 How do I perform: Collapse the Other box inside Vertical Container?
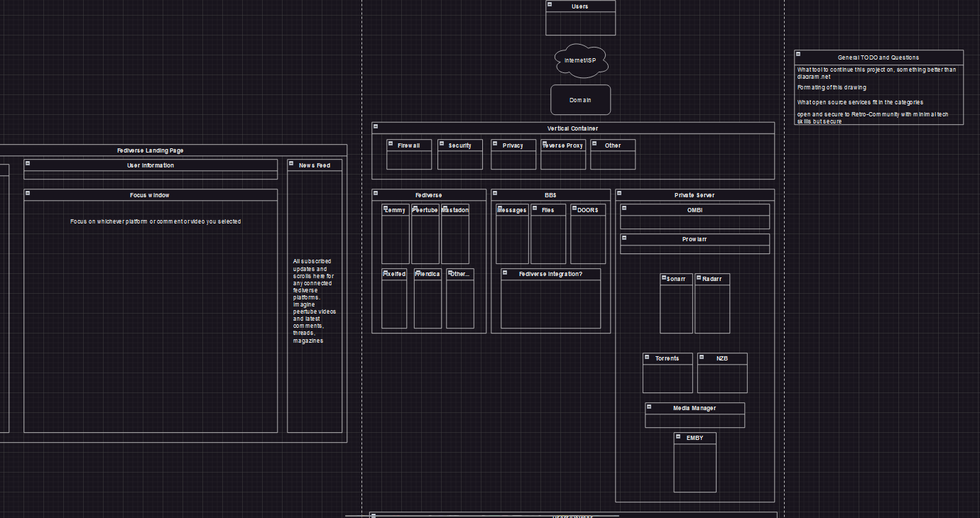click(594, 143)
